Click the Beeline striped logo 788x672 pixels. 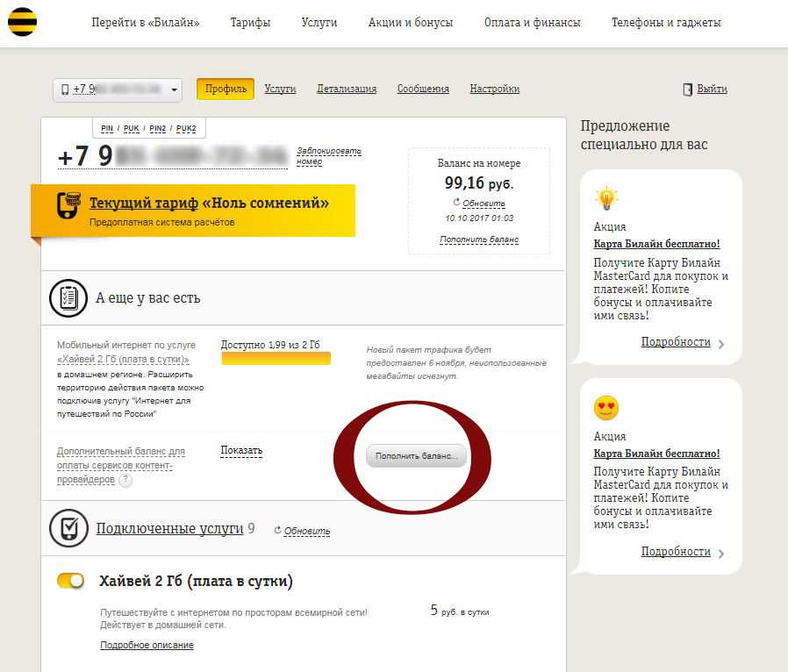(23, 23)
